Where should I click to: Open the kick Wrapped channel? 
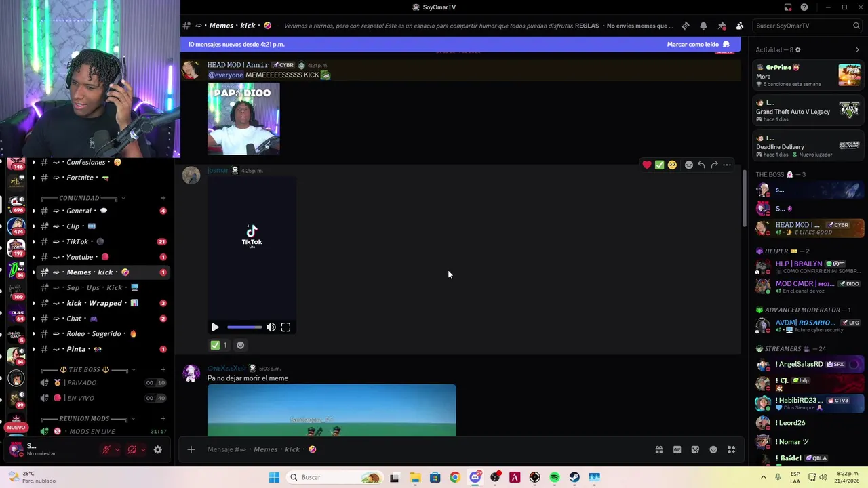click(x=102, y=303)
